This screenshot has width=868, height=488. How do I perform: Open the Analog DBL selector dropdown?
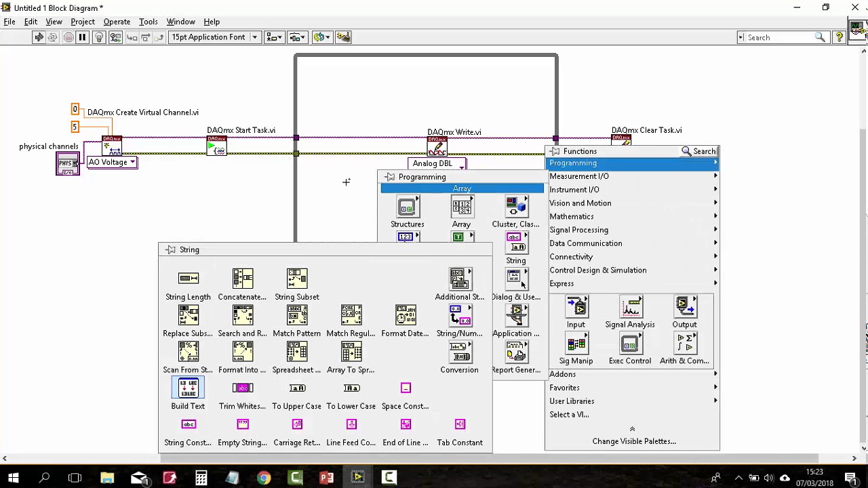tap(438, 163)
